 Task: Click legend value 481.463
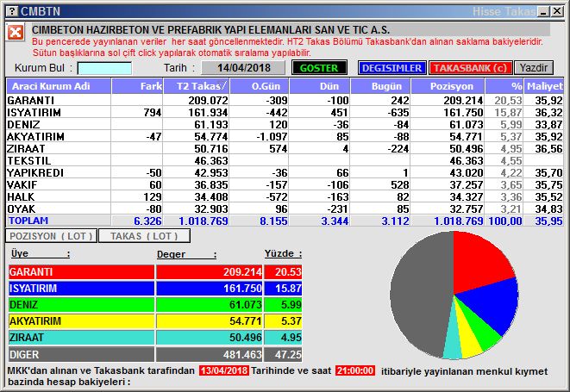(x=242, y=354)
